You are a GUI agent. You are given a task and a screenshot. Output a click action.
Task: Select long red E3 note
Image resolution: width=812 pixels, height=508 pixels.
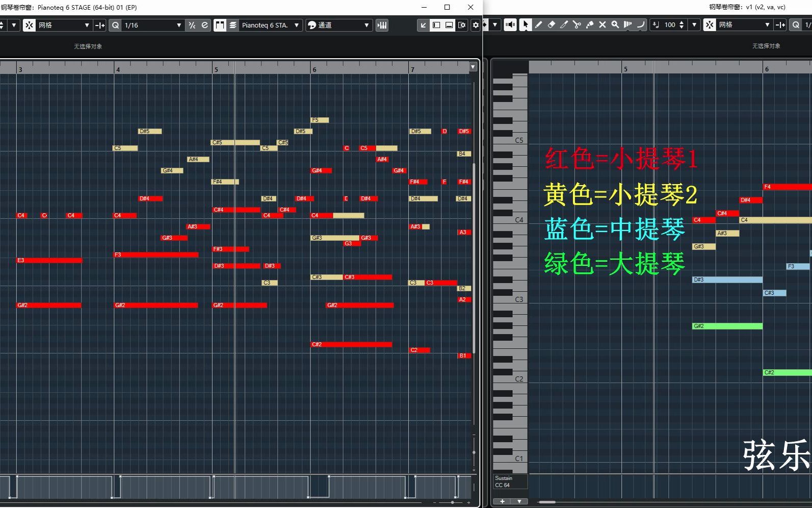tap(49, 261)
